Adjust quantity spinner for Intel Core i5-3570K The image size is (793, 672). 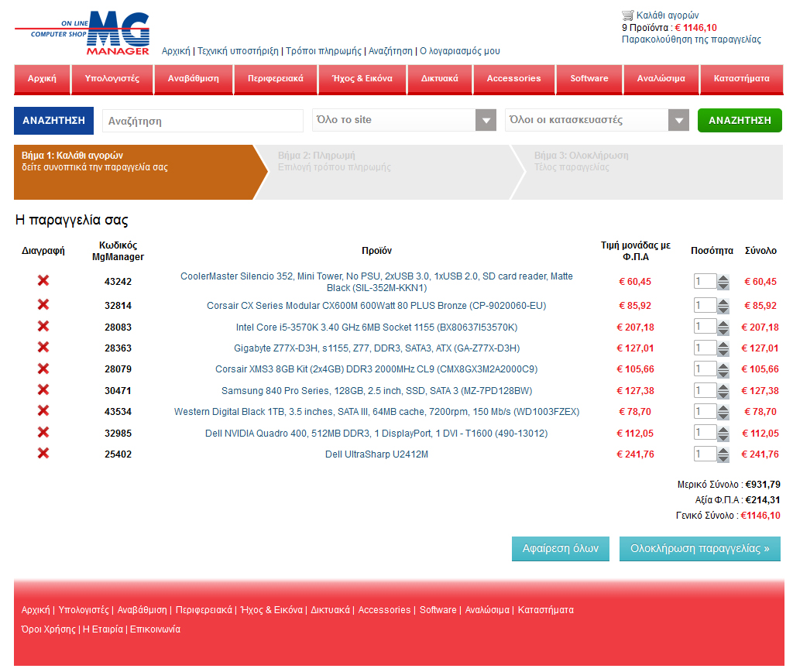[723, 327]
